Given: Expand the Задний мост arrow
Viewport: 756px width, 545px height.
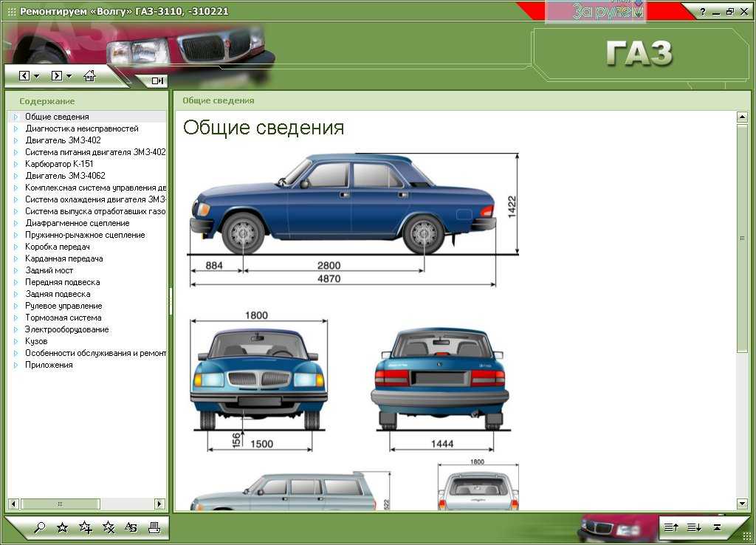Looking at the screenshot, I should (16, 270).
